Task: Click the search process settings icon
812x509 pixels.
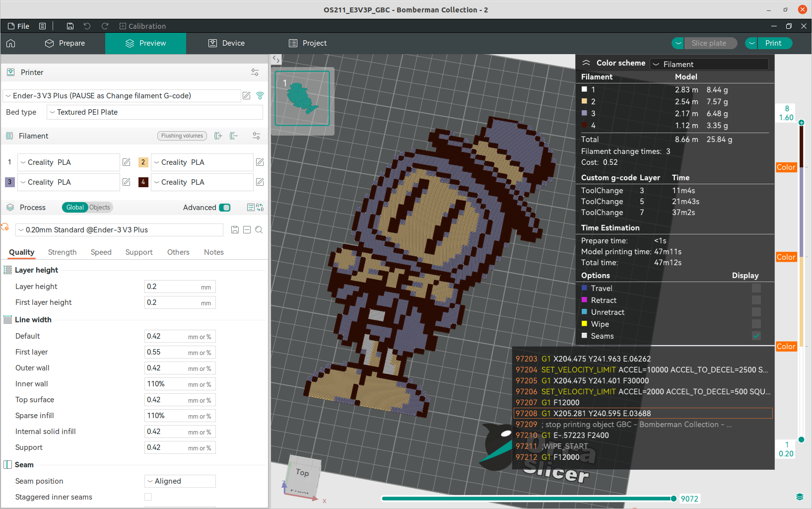Action: [x=259, y=229]
